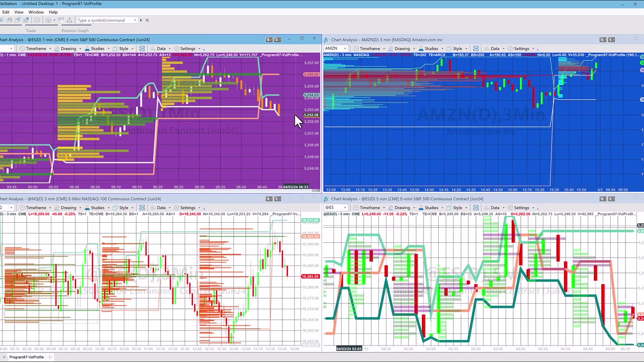This screenshot has height=362, width=644.
Task: Toggle the I link button on ES 1 min chart
Action: tap(277, 40)
